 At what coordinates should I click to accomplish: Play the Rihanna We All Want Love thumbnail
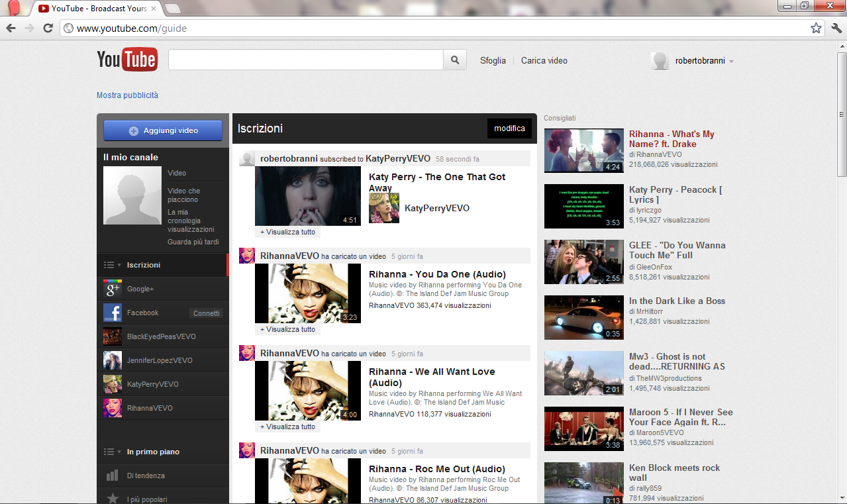click(x=308, y=391)
